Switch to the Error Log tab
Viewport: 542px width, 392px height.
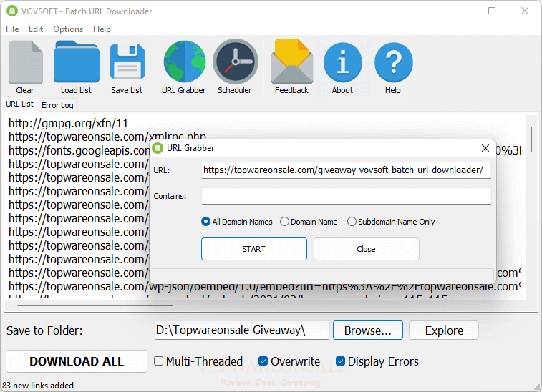point(57,105)
